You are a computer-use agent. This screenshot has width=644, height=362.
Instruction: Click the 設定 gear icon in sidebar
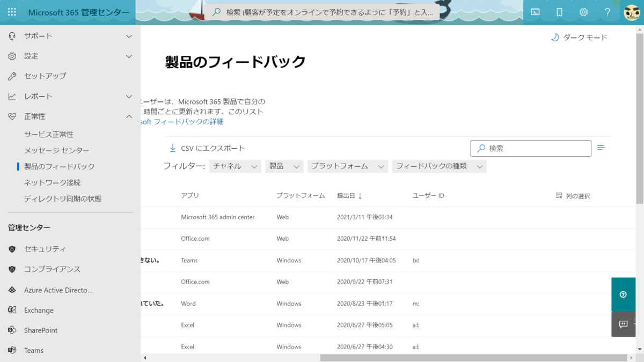(x=12, y=56)
